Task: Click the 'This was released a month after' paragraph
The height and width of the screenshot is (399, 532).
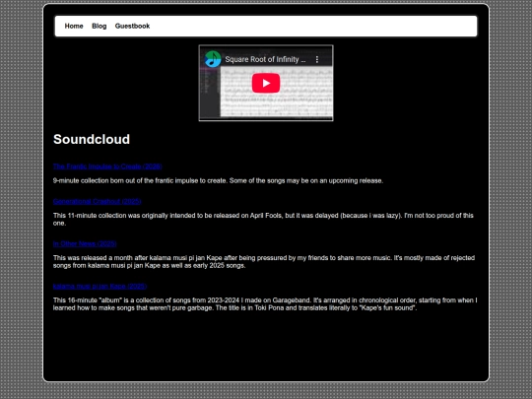Action: pyautogui.click(x=264, y=262)
